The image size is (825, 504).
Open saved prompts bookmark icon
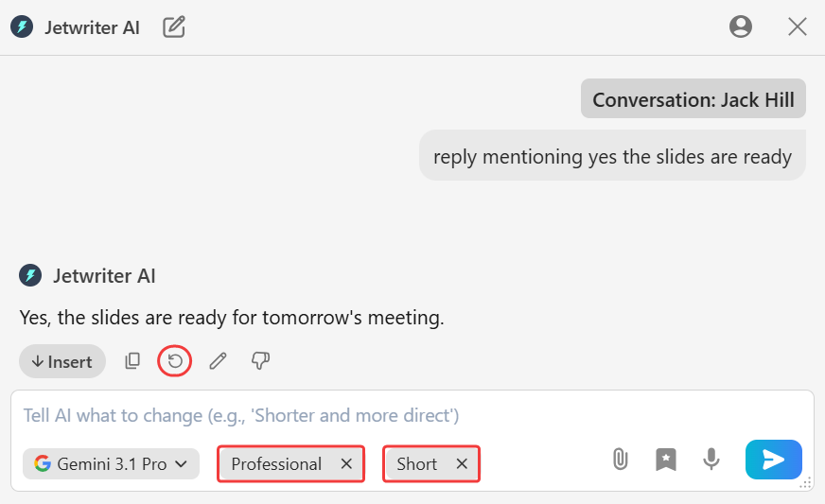(665, 460)
